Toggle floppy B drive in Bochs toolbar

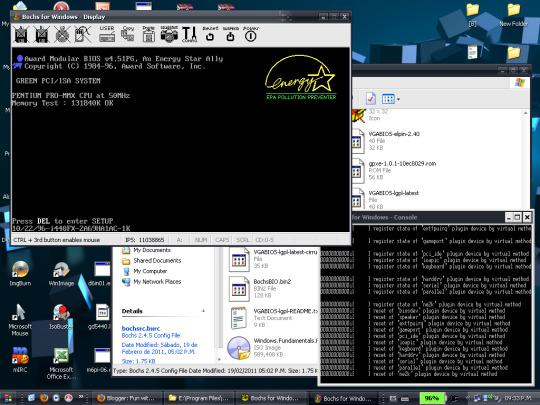(42, 34)
